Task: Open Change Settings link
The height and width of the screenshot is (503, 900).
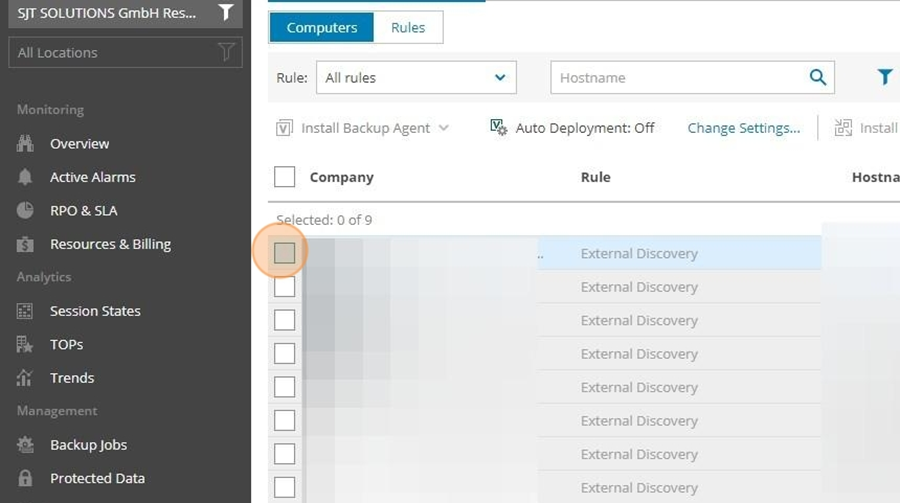Action: (744, 128)
